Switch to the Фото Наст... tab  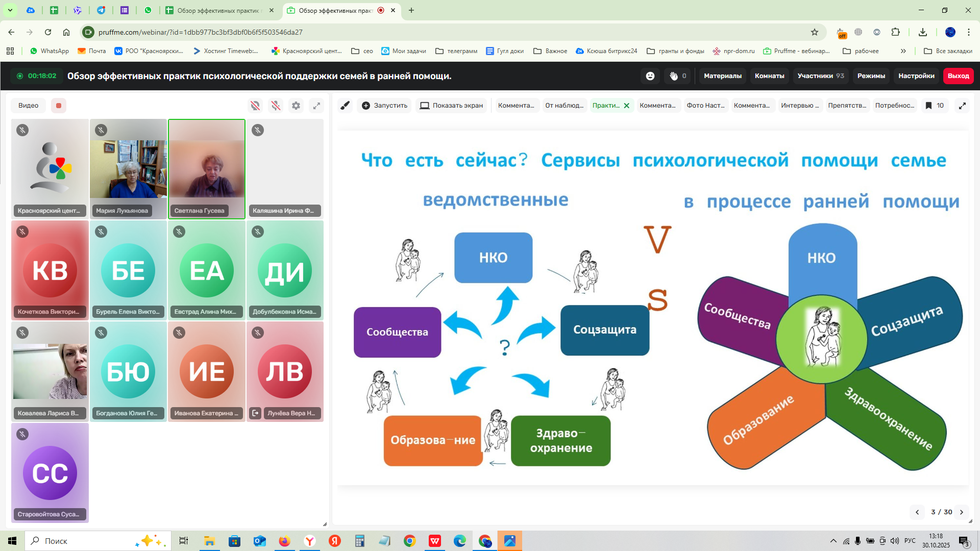pyautogui.click(x=705, y=106)
